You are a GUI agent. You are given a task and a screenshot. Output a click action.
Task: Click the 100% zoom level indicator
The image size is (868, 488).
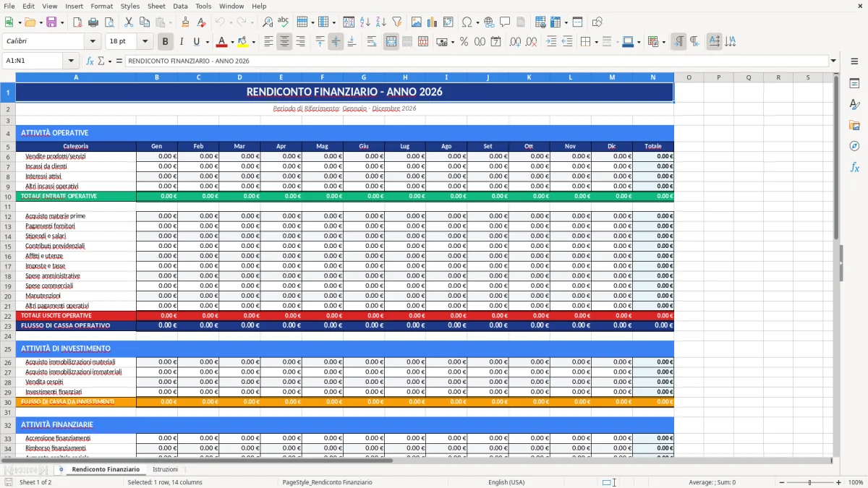pos(855,482)
